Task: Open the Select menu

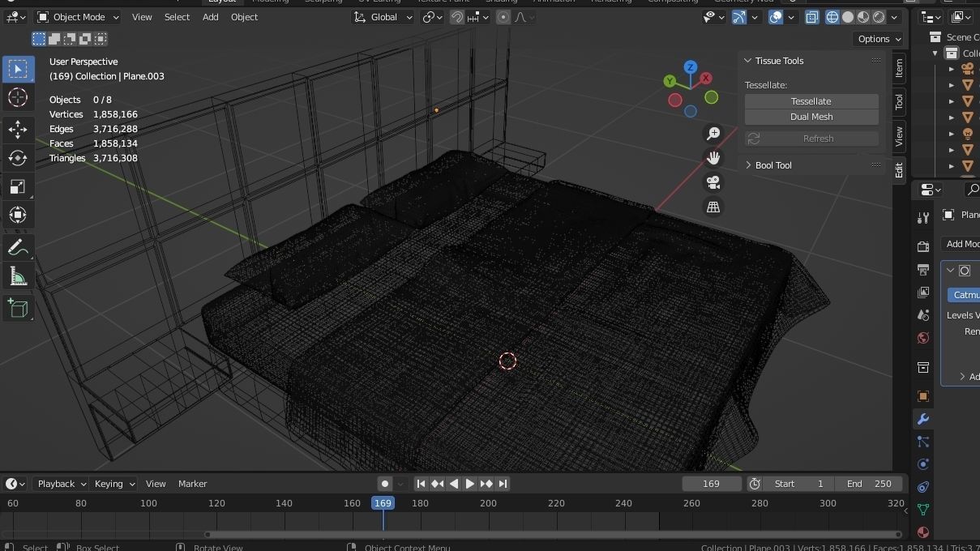Action: [x=177, y=17]
